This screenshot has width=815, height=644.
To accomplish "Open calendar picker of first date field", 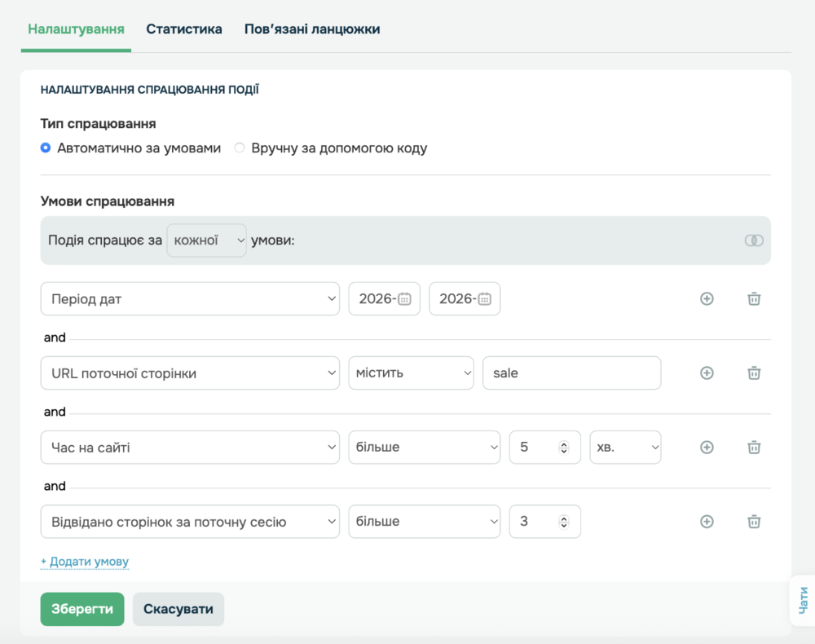I will (404, 298).
